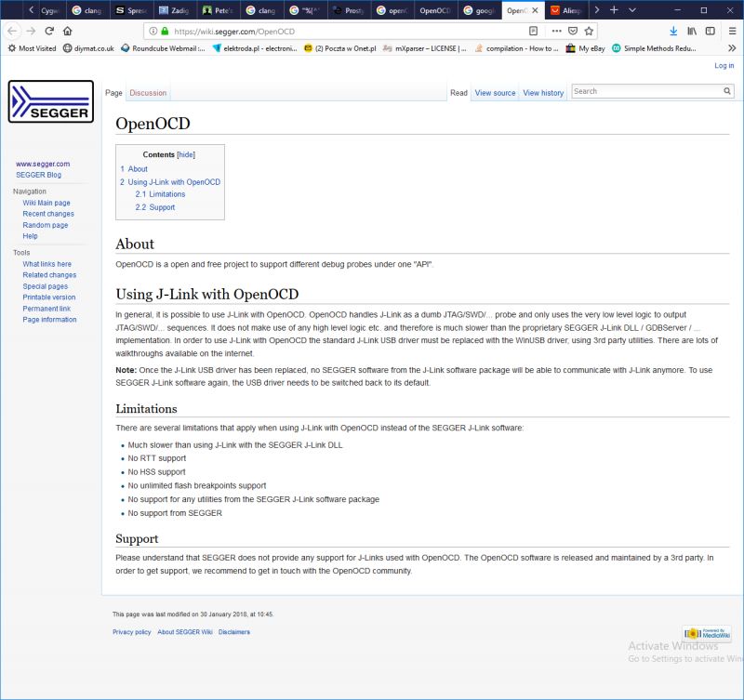
Task: Switch to the Zadig tab
Action: (x=174, y=10)
